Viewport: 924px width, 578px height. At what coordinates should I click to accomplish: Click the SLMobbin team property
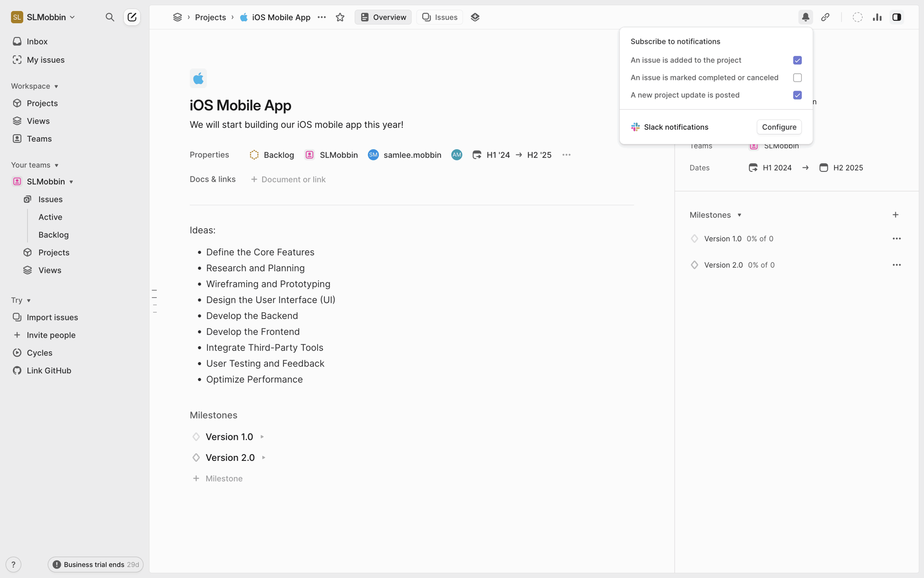332,155
